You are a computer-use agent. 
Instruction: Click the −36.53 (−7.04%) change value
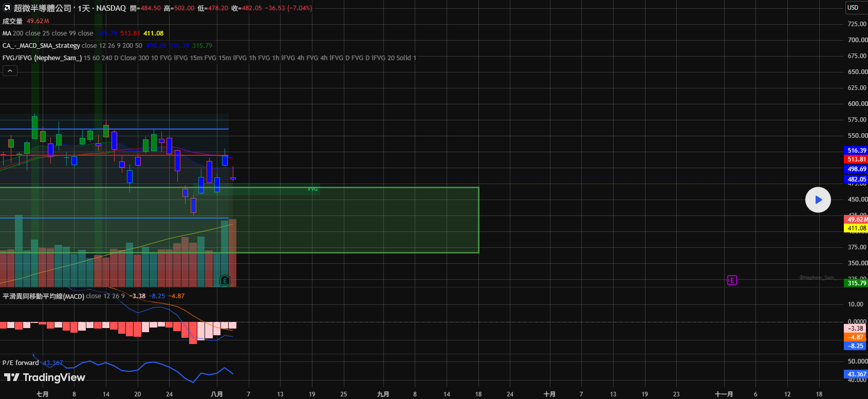[289, 8]
